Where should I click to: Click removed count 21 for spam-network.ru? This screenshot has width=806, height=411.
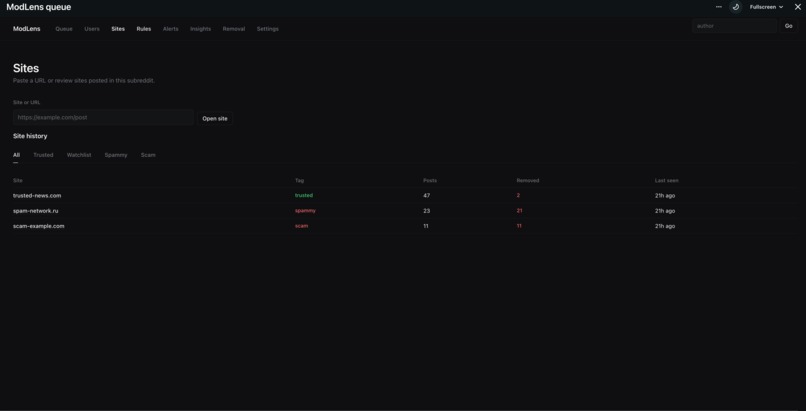click(519, 211)
